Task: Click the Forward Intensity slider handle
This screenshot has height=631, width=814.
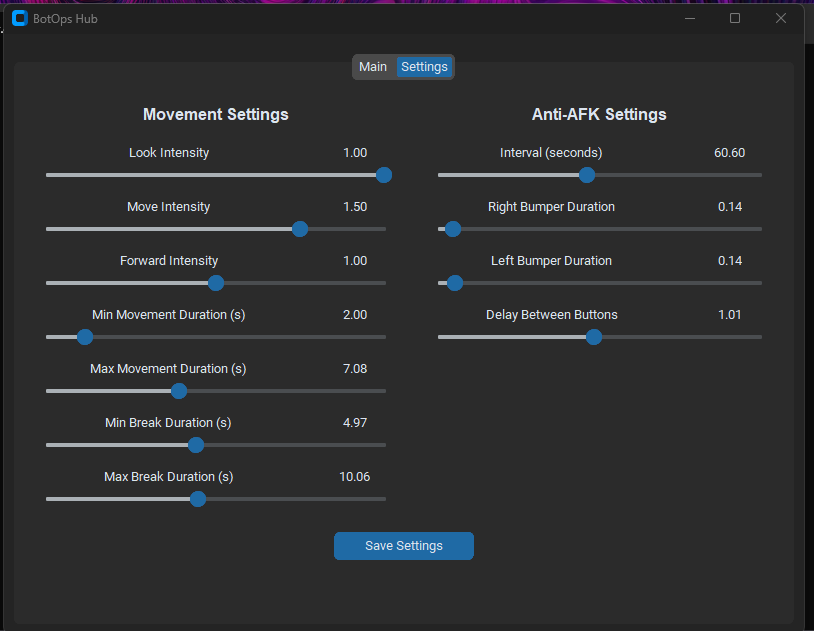Action: 216,283
